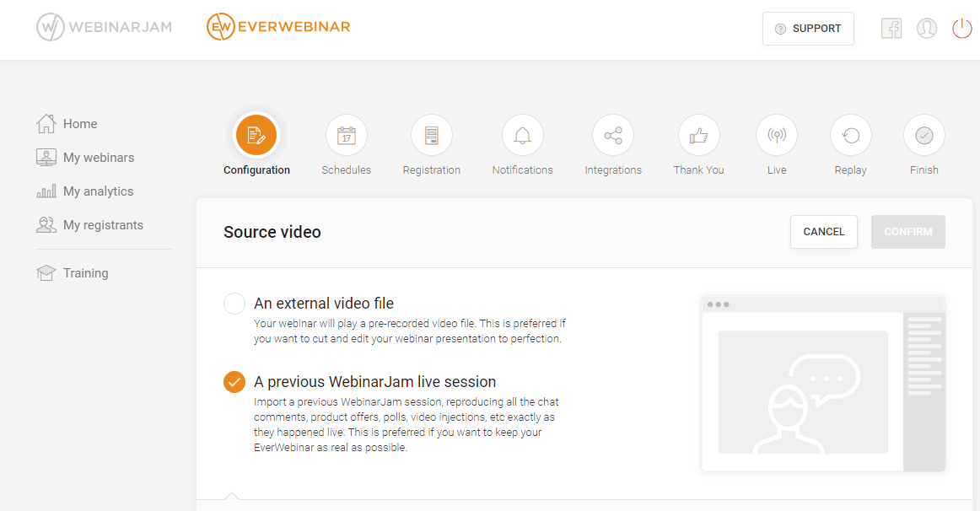Click the Thank You thumbs-up icon
Screen dimensions: 980x511
(x=699, y=135)
